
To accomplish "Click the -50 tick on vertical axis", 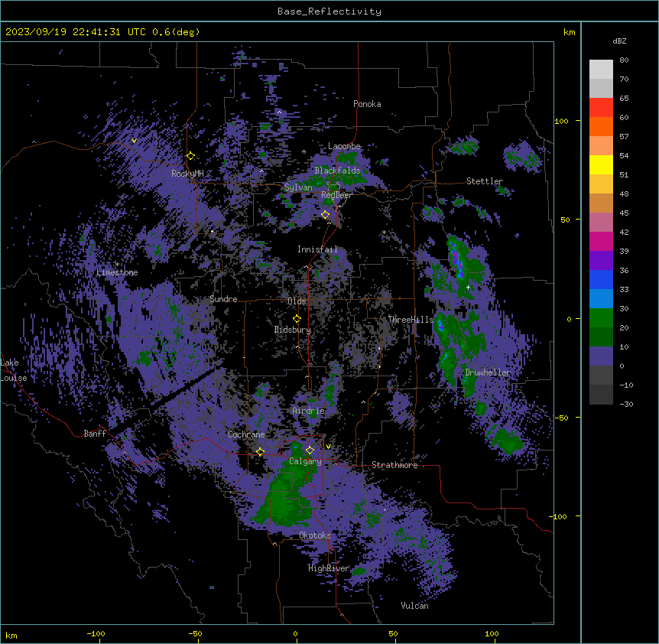I will pyautogui.click(x=561, y=418).
